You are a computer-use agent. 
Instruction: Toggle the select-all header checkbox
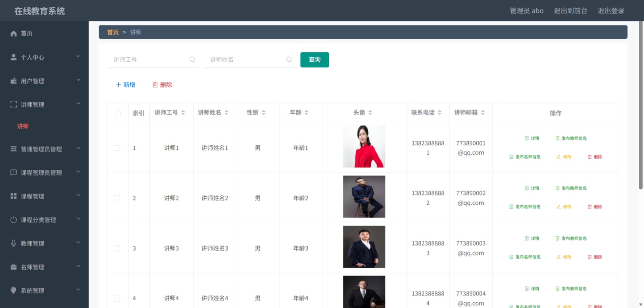[118, 113]
